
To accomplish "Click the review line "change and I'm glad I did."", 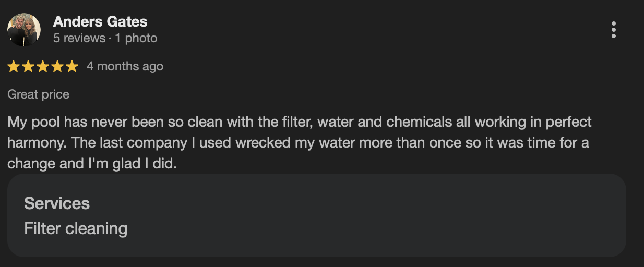I will pos(92,163).
